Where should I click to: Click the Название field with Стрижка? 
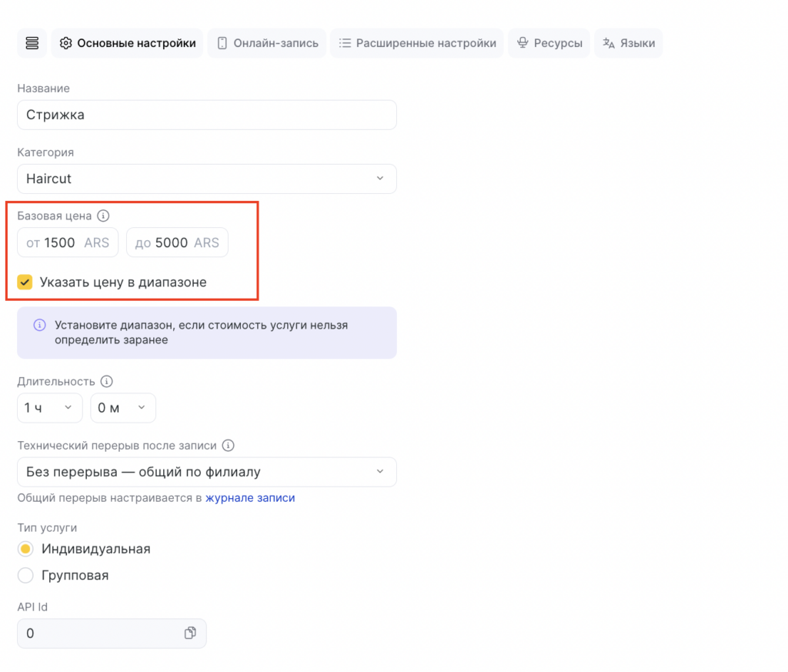pos(206,115)
